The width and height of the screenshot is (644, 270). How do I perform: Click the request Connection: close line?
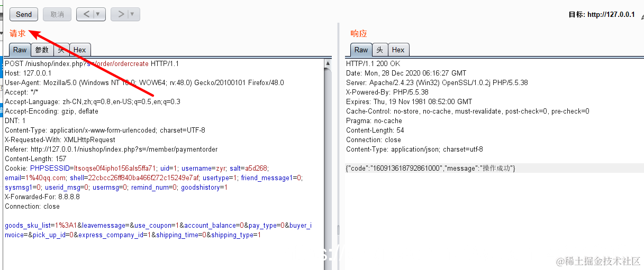click(32, 206)
